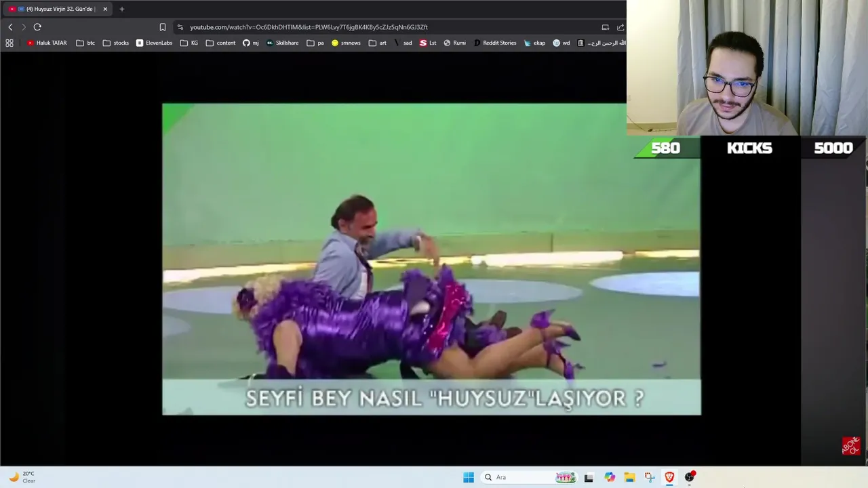Click the browser Back arrow

(10, 27)
